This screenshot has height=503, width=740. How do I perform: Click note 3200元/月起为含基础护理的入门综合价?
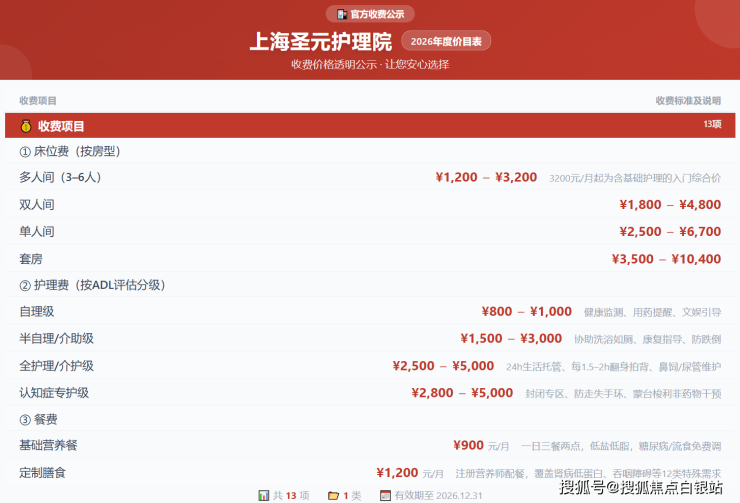click(635, 178)
